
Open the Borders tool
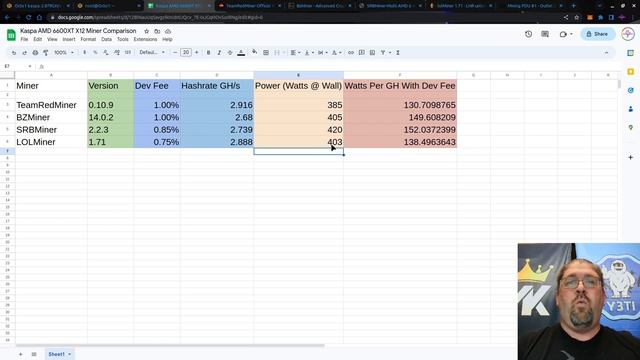click(x=266, y=53)
